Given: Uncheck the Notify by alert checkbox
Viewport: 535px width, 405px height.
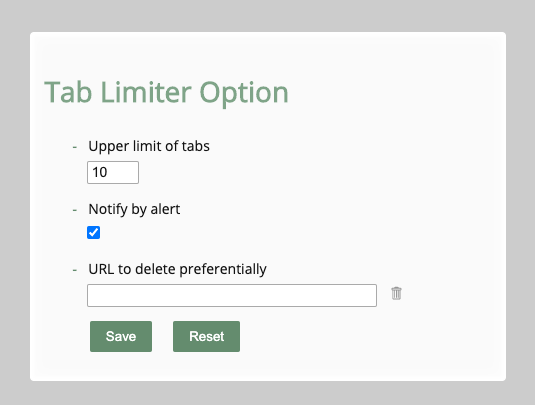Looking at the screenshot, I should pyautogui.click(x=93, y=233).
